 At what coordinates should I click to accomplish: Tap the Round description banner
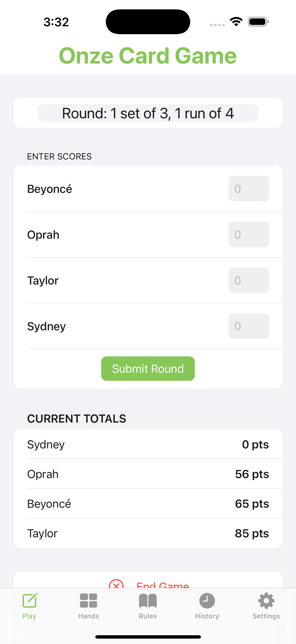(148, 113)
